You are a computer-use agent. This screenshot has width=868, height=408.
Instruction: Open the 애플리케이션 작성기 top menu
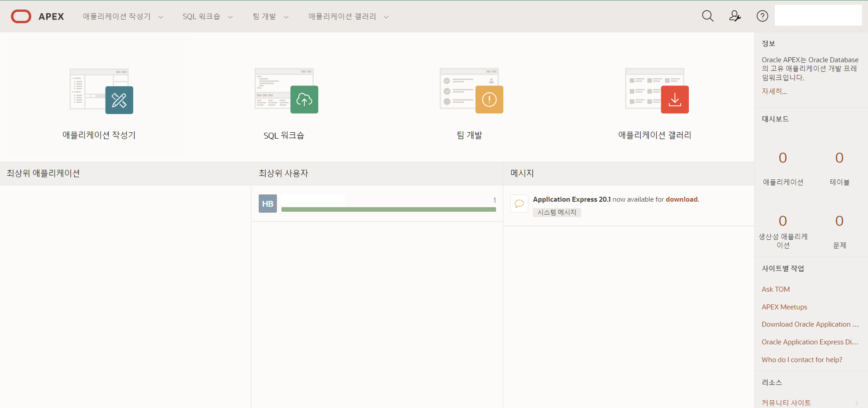point(117,16)
